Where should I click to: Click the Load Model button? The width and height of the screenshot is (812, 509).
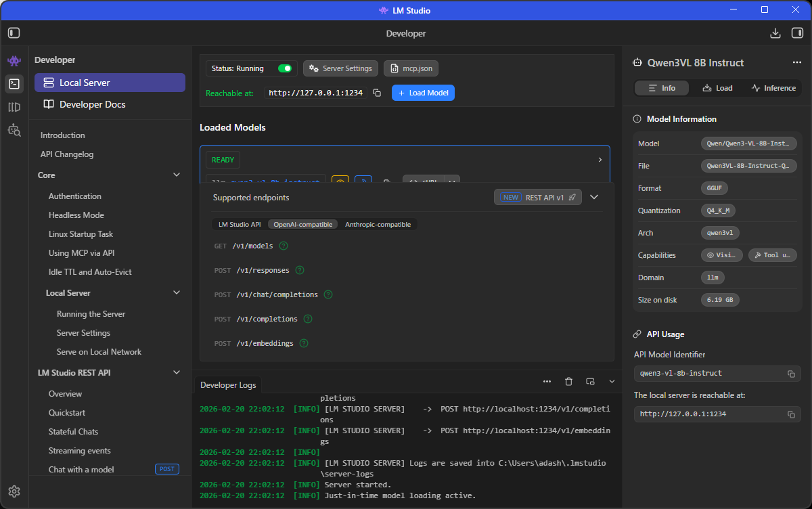(423, 93)
